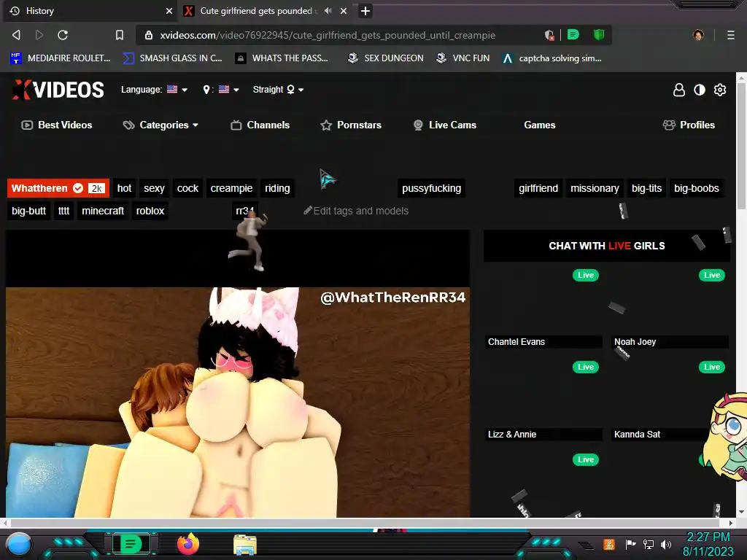Click the page vertical scrollbar

tap(741, 146)
